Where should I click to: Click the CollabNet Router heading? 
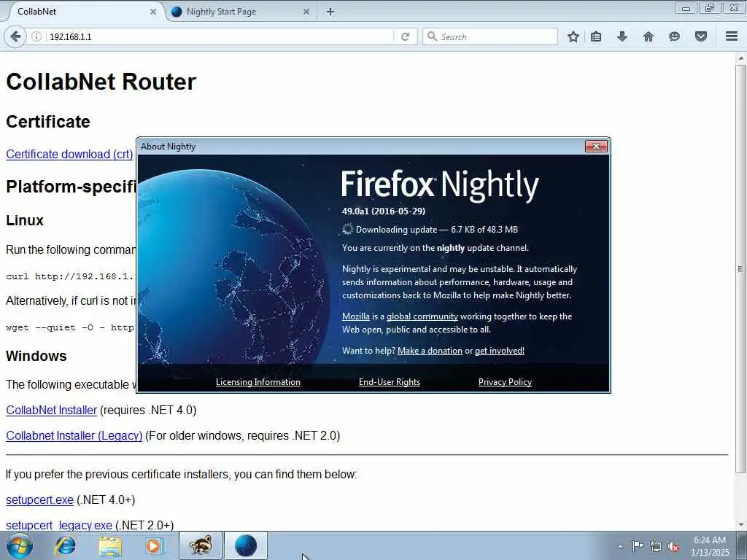[x=101, y=82]
